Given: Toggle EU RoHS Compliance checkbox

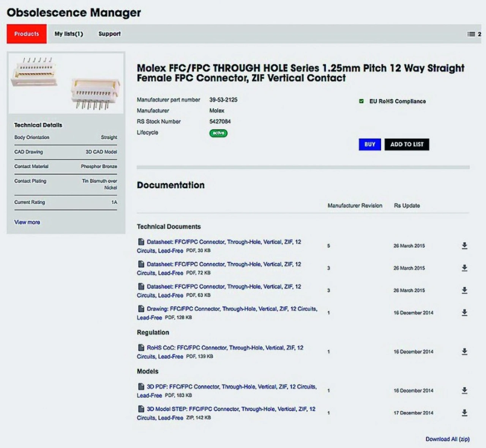Looking at the screenshot, I should [361, 101].
